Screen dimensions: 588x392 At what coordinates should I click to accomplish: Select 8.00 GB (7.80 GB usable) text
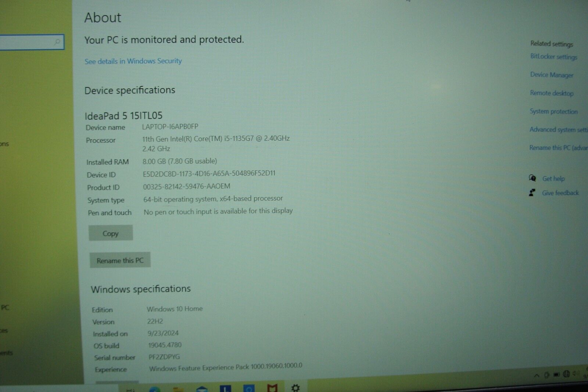coord(180,161)
